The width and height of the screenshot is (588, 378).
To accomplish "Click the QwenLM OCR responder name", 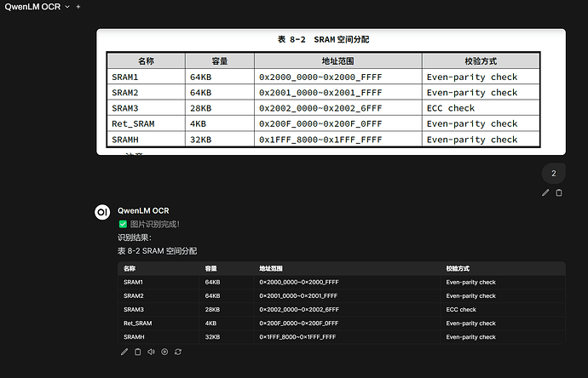I will pyautogui.click(x=143, y=211).
